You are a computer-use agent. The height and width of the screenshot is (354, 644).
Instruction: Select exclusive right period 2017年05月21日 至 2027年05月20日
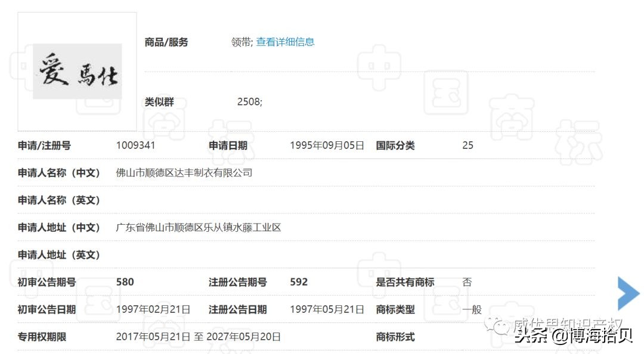[x=199, y=337]
